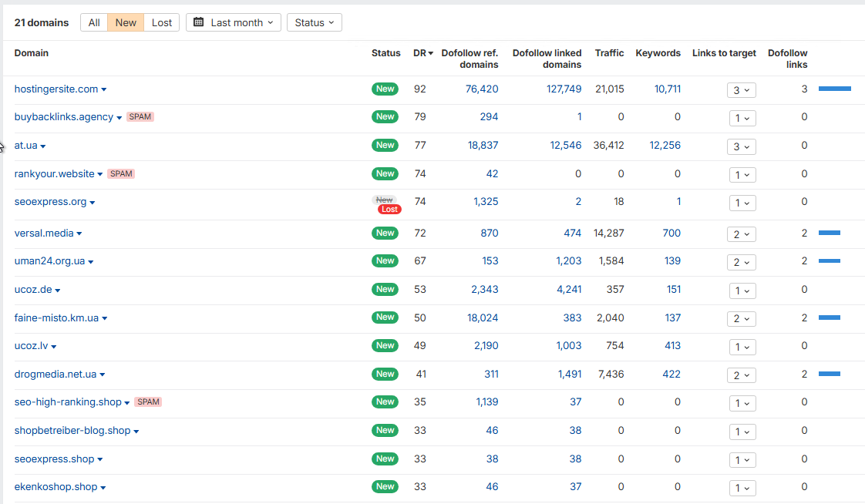Image resolution: width=865 pixels, height=504 pixels.
Task: Click the New status badge for hostingersite.com
Action: 385,89
